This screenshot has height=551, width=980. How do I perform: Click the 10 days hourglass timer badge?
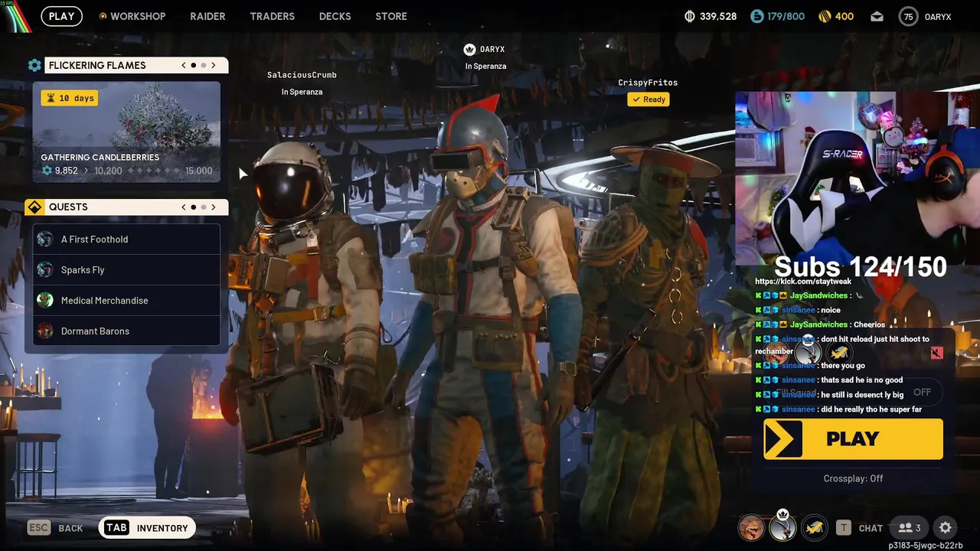pyautogui.click(x=70, y=98)
